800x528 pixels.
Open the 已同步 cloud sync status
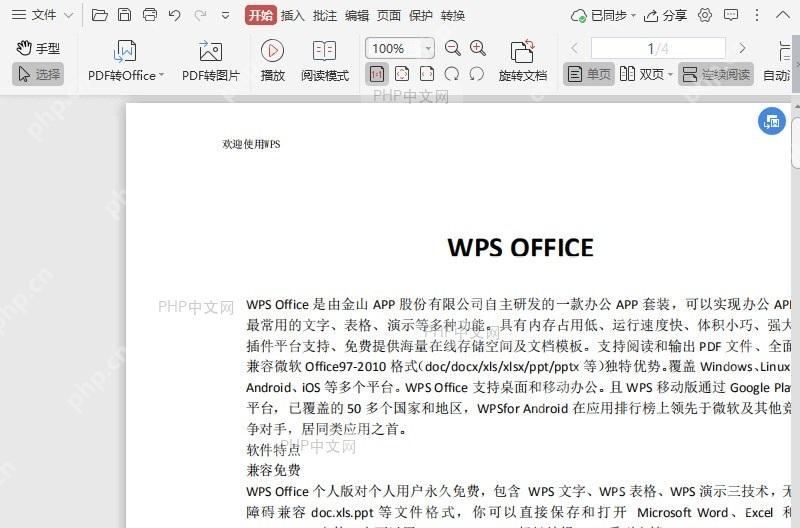coord(603,16)
